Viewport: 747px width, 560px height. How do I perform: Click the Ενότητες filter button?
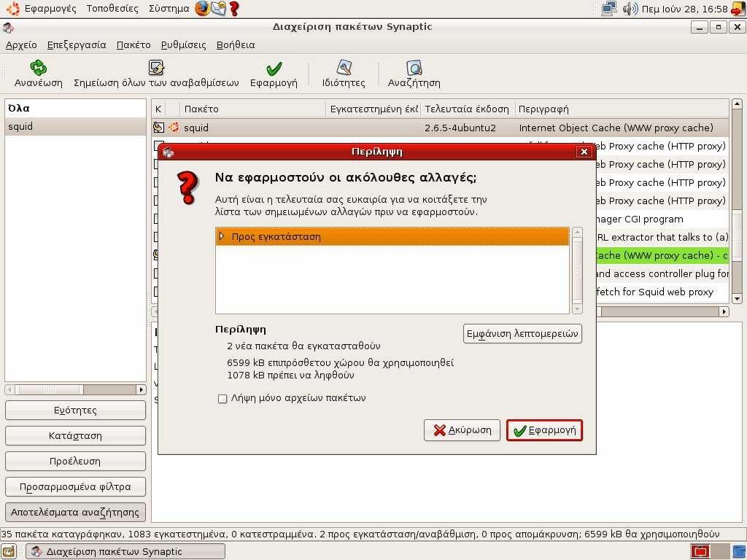75,410
